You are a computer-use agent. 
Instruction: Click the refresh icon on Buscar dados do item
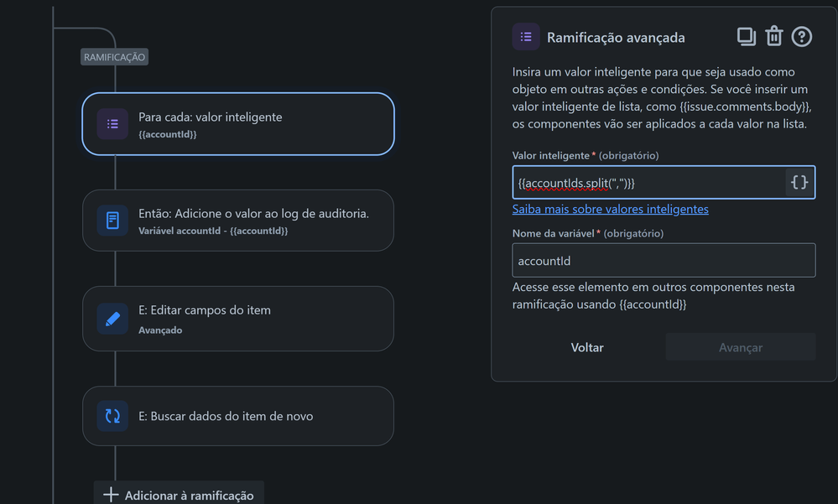click(112, 416)
